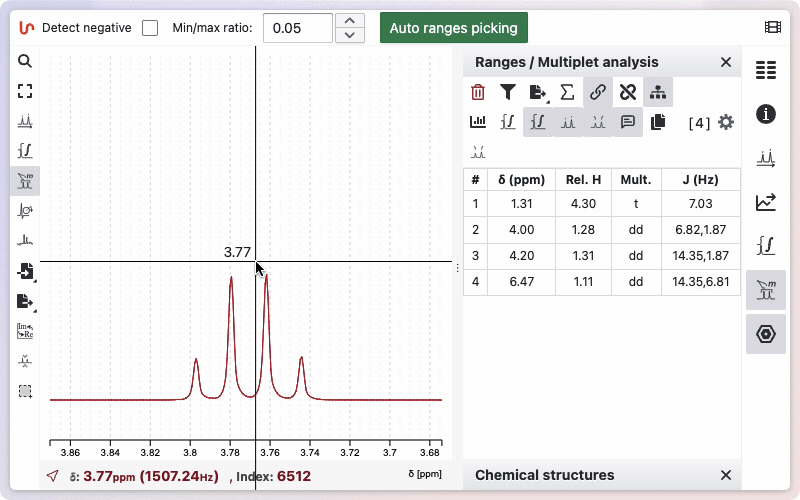
Task: Expand the ranges export options dropdown
Action: point(538,92)
